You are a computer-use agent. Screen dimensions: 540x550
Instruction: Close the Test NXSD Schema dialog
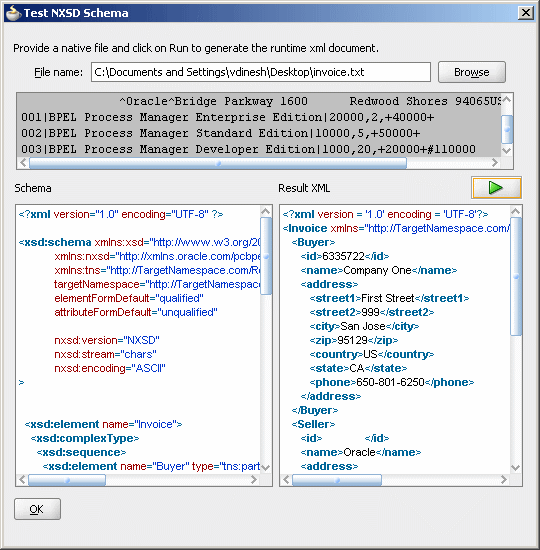point(526,13)
